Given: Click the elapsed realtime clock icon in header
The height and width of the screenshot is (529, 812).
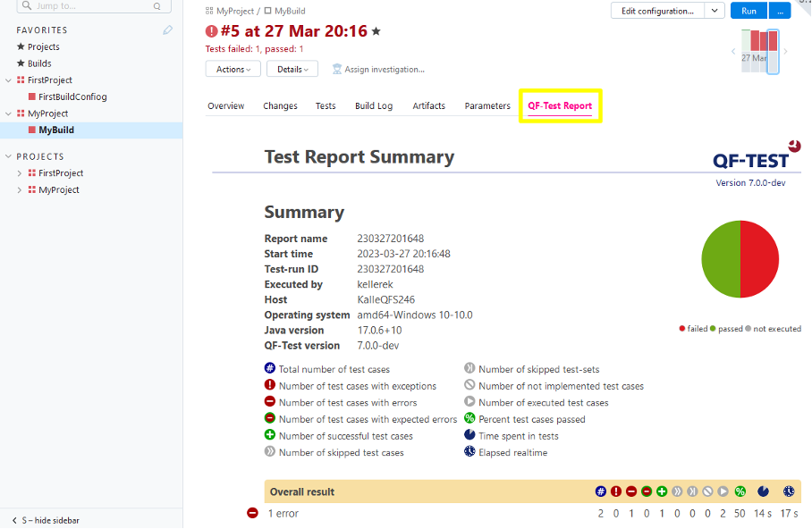Looking at the screenshot, I should point(789,491).
